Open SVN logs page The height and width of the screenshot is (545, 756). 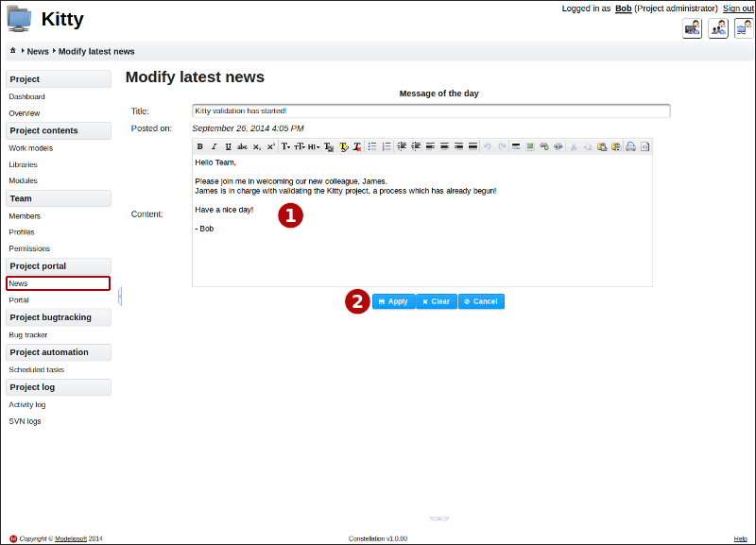26,421
